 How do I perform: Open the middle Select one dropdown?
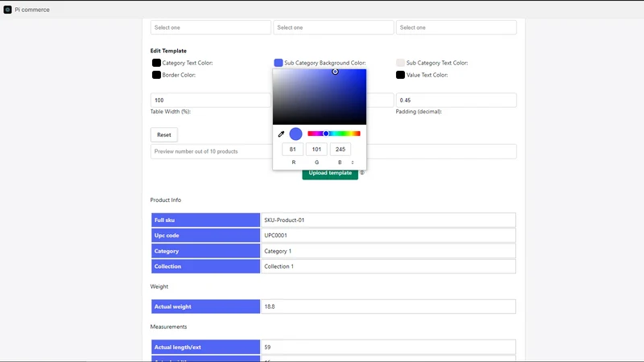point(333,27)
